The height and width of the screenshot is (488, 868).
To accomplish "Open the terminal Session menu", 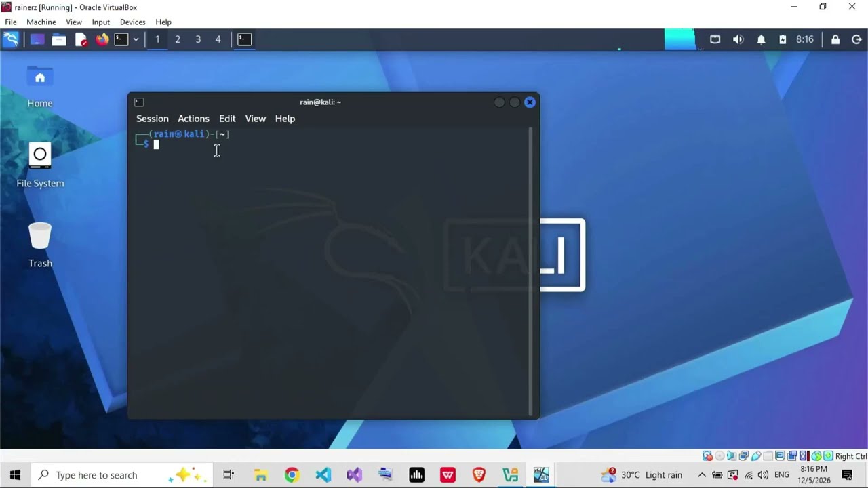I will [x=153, y=119].
